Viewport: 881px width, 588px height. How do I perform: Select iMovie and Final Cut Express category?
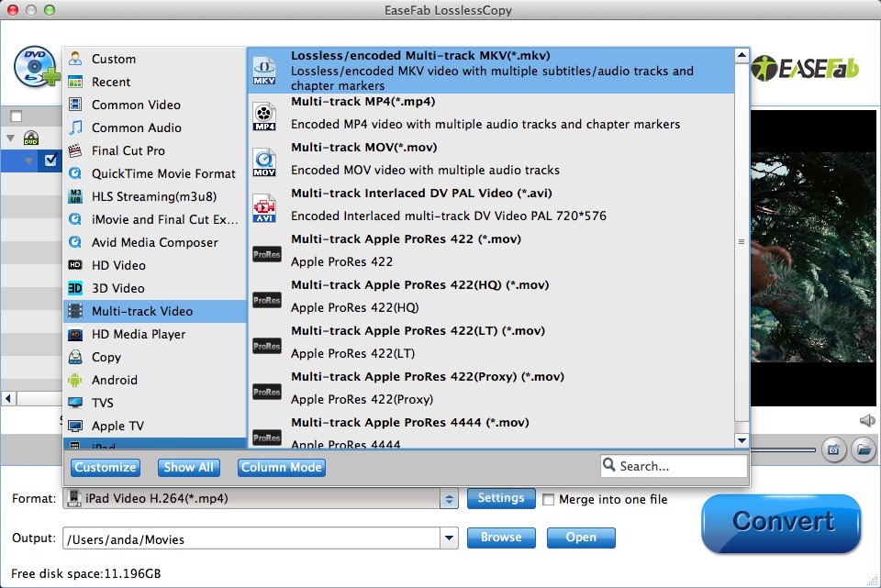(x=155, y=219)
